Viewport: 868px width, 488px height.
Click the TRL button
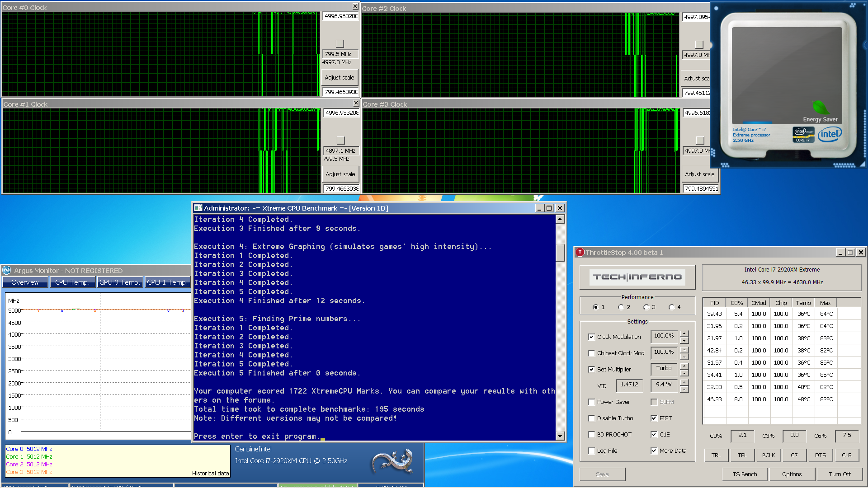(x=716, y=455)
